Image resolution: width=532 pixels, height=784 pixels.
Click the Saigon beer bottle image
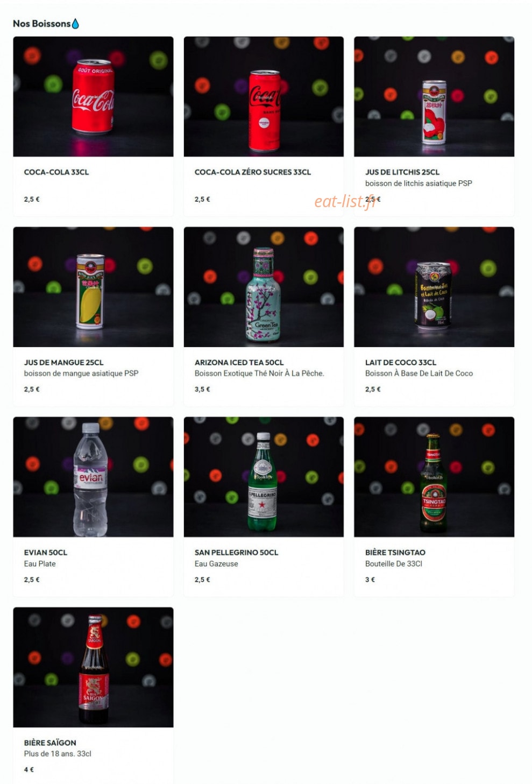pyautogui.click(x=93, y=667)
